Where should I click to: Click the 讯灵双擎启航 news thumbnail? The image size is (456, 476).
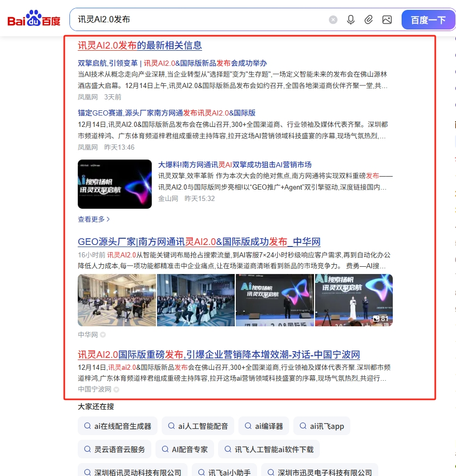click(115, 184)
